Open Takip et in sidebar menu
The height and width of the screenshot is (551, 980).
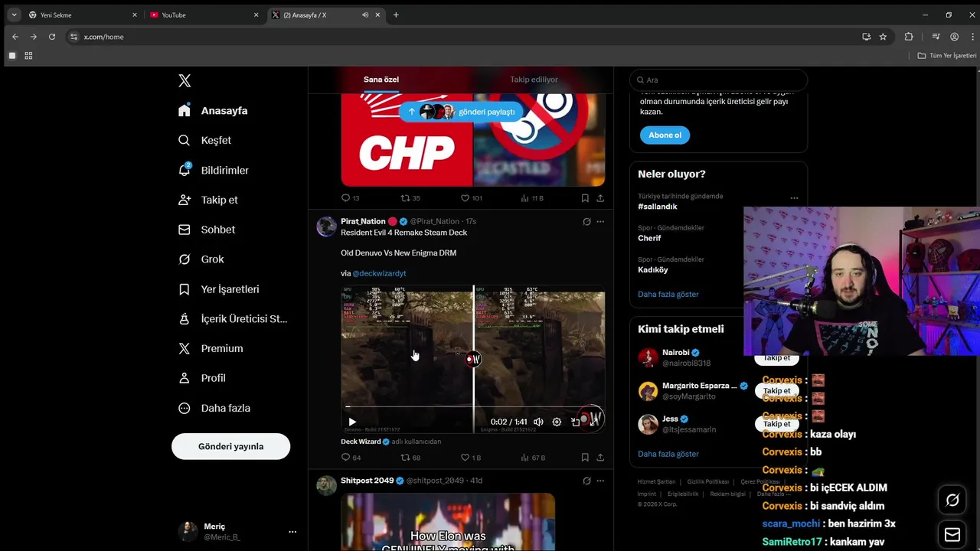pyautogui.click(x=208, y=200)
